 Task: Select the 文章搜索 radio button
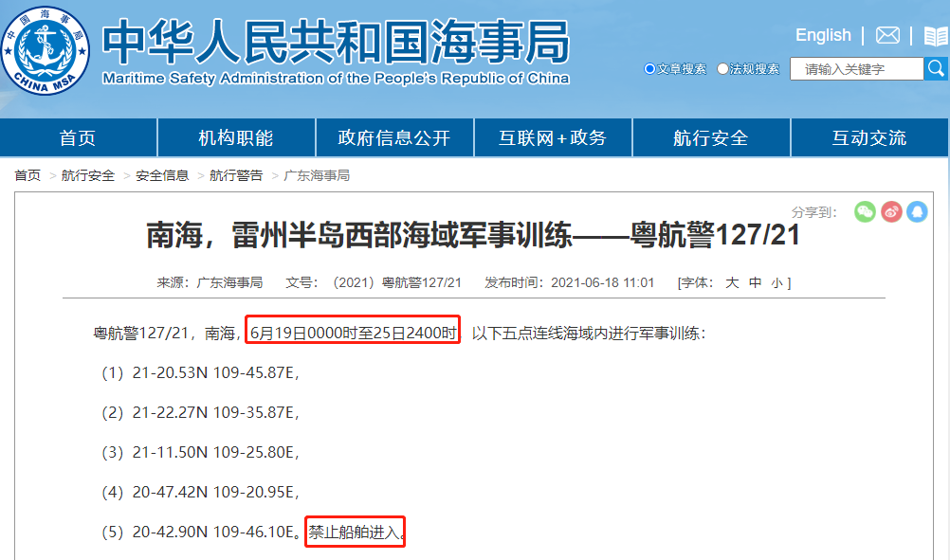point(649,68)
